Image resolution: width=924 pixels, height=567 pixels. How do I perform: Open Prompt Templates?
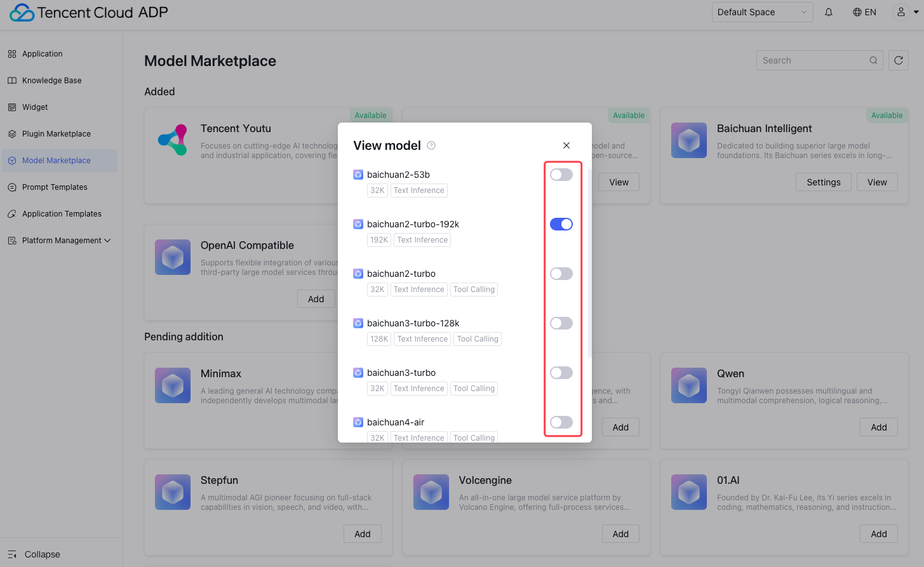[60, 187]
